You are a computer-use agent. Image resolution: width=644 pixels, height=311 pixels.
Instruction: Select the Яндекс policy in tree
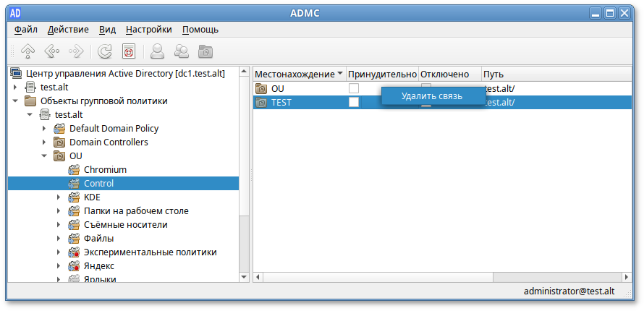(99, 266)
